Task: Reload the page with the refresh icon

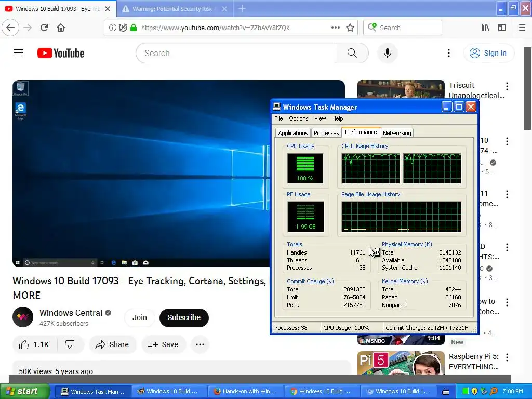Action: tap(44, 28)
